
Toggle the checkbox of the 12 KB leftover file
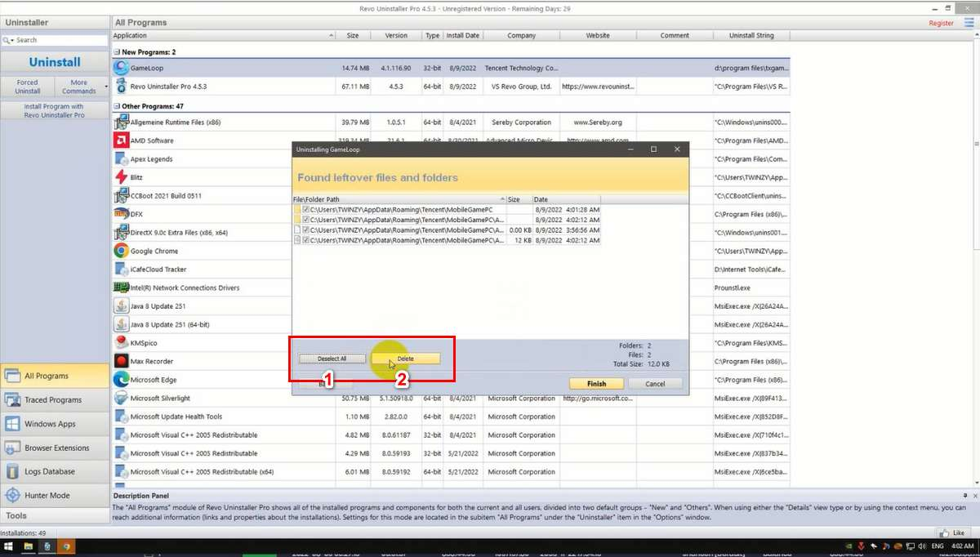[306, 240]
